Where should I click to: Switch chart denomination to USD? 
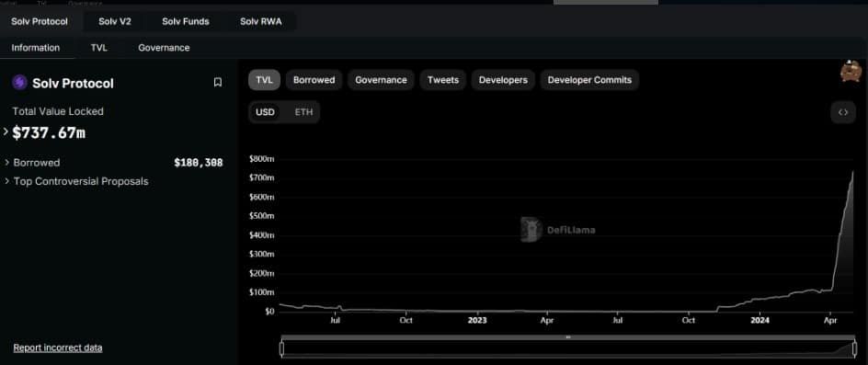(x=265, y=112)
